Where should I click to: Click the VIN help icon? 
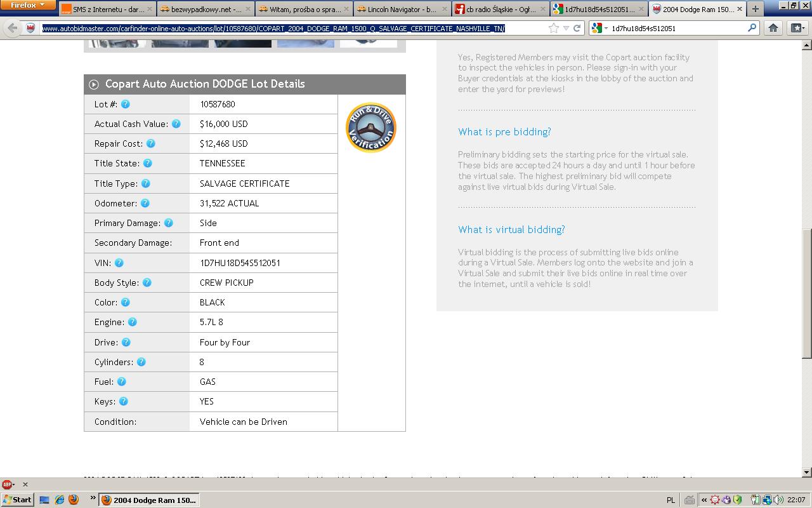coord(119,263)
